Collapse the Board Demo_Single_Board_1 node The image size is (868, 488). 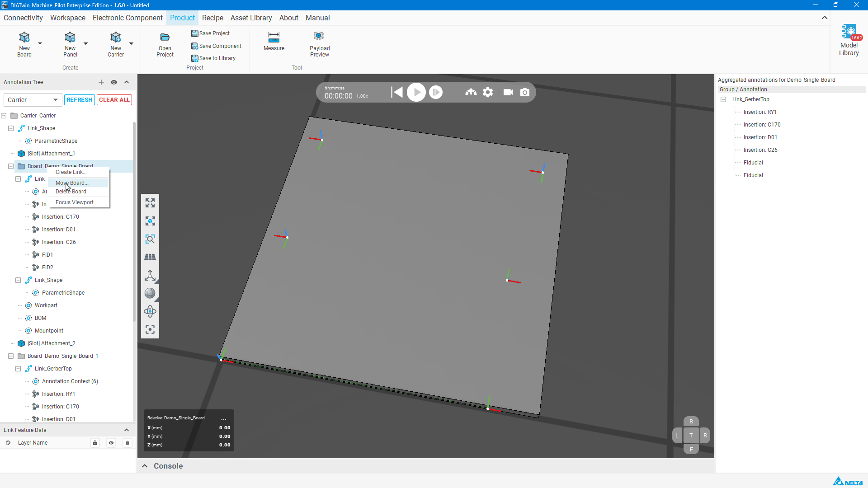click(x=11, y=356)
